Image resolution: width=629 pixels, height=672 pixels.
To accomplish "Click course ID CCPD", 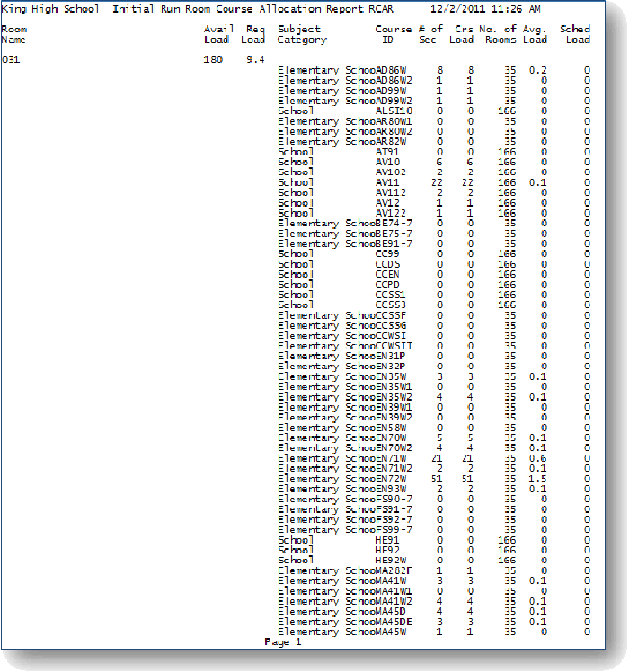I will [x=387, y=285].
